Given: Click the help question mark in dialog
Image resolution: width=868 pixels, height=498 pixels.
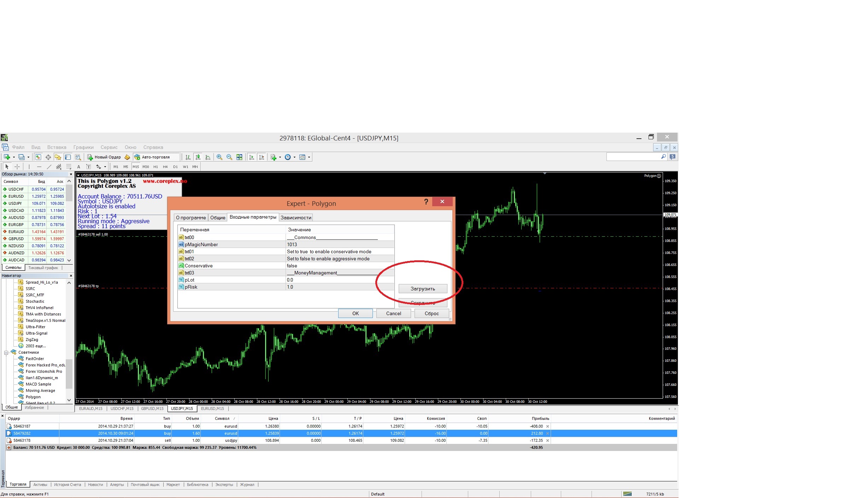Looking at the screenshot, I should 426,202.
